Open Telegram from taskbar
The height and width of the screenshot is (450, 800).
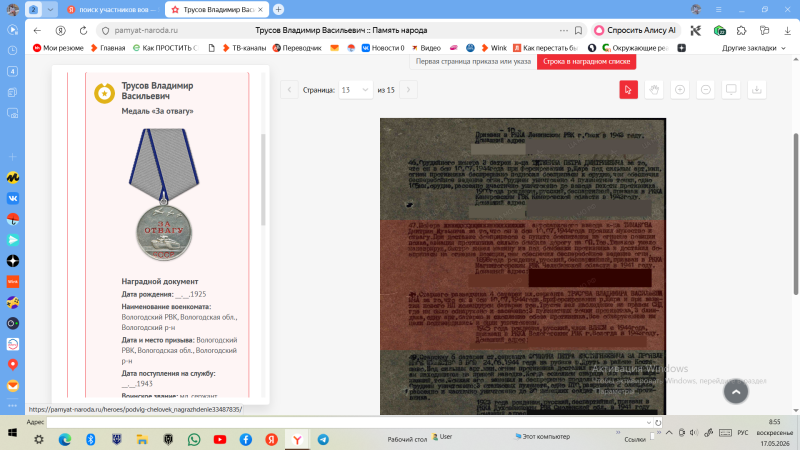pos(323,439)
